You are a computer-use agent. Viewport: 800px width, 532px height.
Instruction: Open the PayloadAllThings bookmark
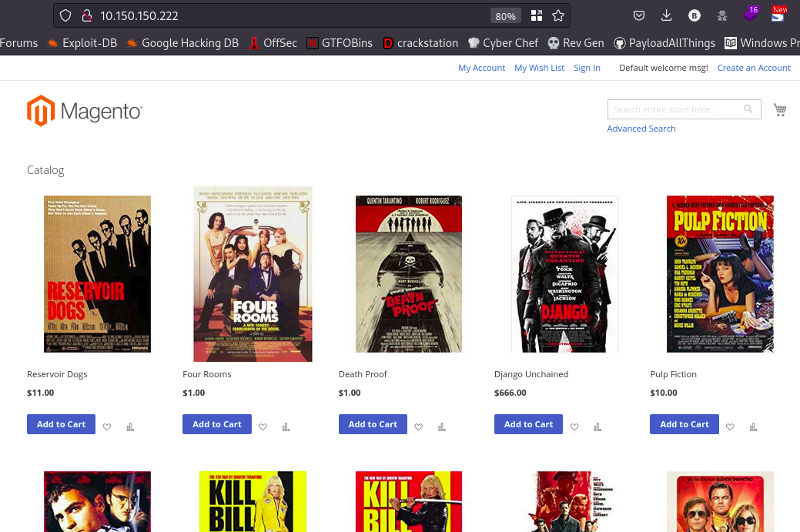point(664,43)
